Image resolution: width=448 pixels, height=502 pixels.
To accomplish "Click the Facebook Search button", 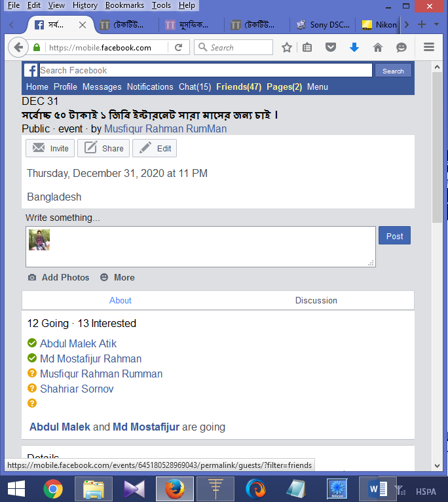I will click(x=393, y=71).
